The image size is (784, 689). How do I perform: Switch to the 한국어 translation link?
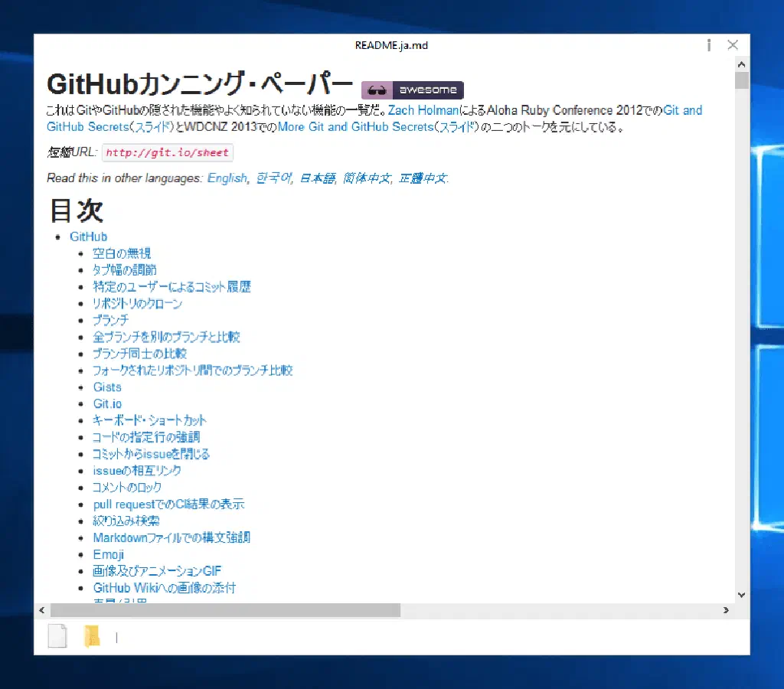pyautogui.click(x=273, y=178)
